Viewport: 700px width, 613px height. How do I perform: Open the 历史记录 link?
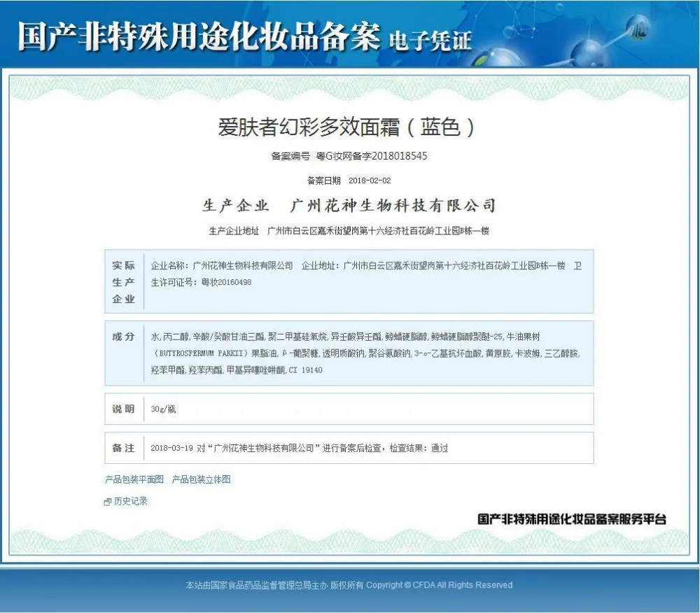tap(130, 501)
